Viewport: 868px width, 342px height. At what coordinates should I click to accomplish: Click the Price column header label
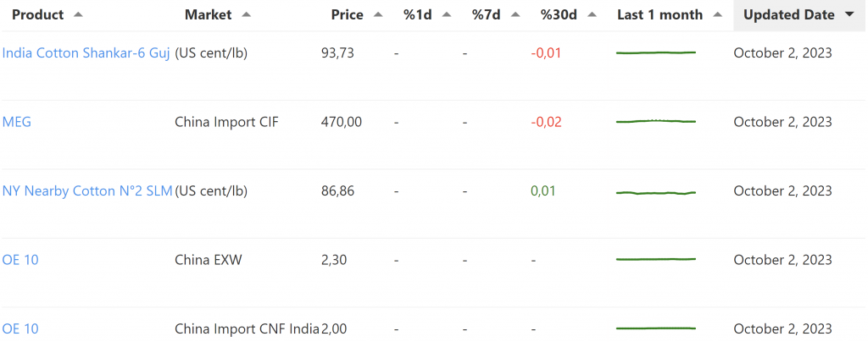tap(347, 14)
